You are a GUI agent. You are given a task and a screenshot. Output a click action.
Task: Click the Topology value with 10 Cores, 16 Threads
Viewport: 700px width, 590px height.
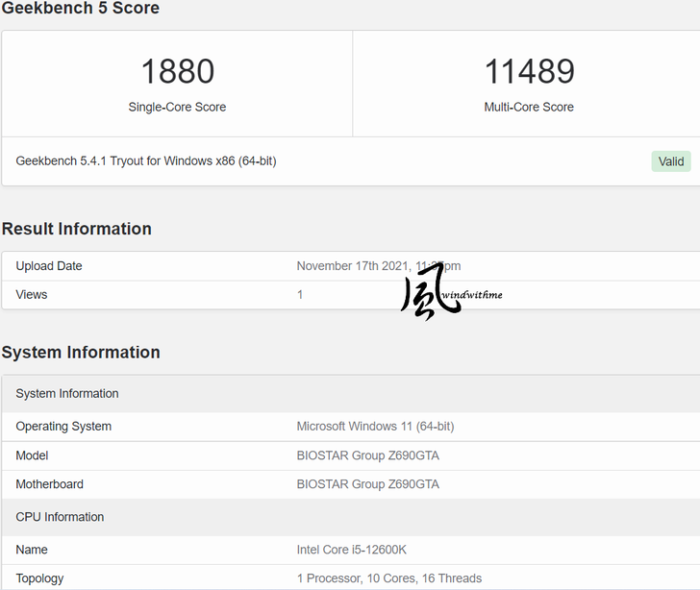click(389, 578)
